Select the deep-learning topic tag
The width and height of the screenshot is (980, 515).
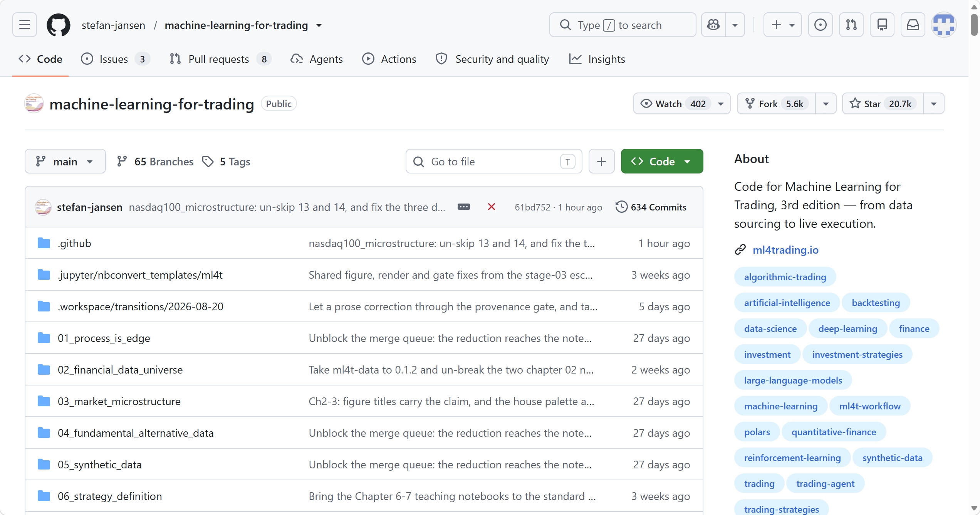click(847, 328)
